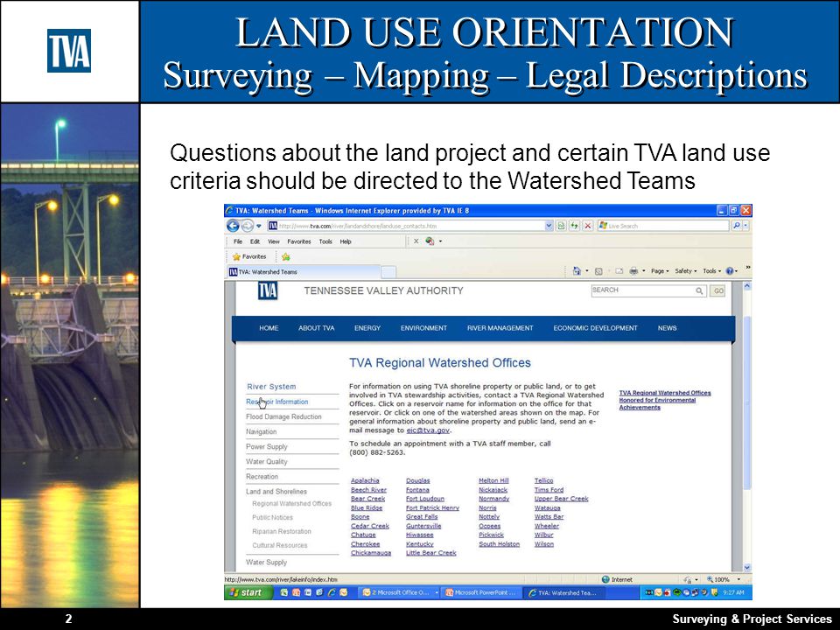This screenshot has width=840, height=630.
Task: Open the ENERGY navigation item
Action: [x=367, y=328]
